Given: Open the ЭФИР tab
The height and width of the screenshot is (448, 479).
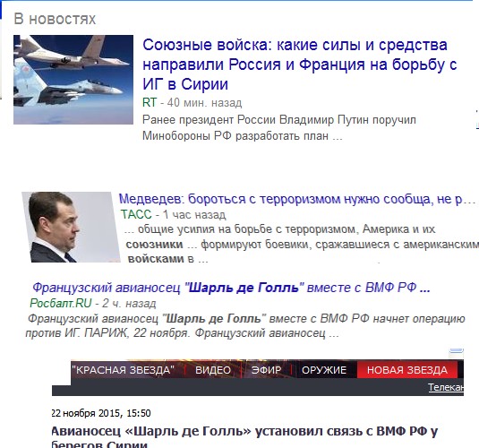Looking at the screenshot, I should point(266,370).
